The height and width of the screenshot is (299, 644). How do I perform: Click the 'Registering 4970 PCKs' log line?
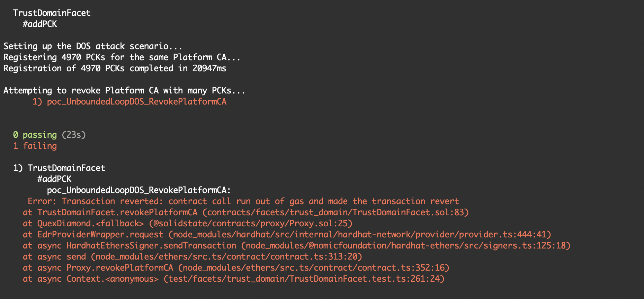122,57
